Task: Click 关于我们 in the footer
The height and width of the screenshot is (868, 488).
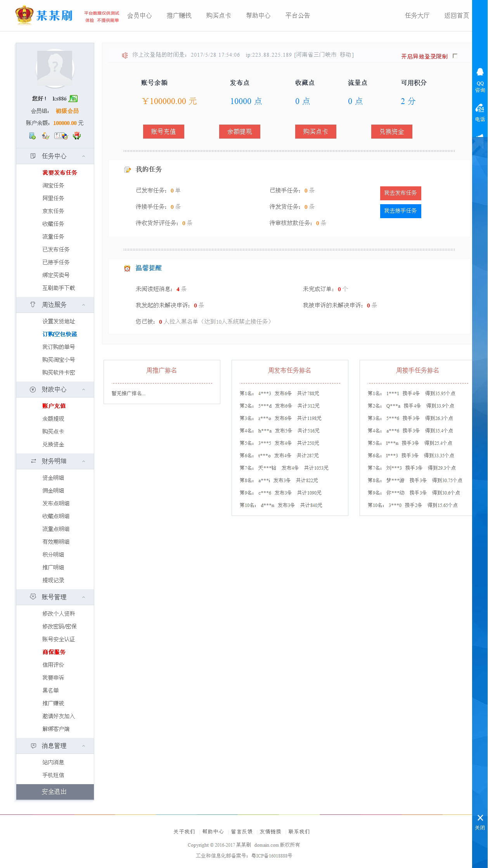Action: pyautogui.click(x=184, y=832)
